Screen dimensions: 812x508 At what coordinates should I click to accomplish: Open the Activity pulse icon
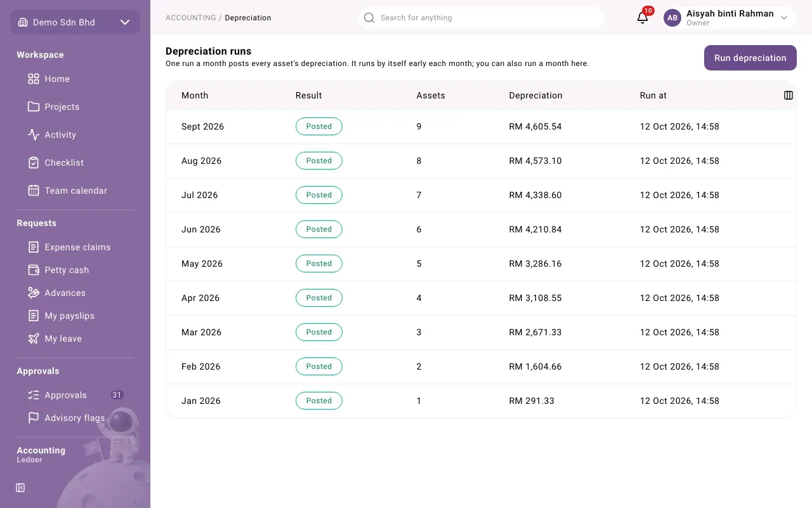pos(34,135)
